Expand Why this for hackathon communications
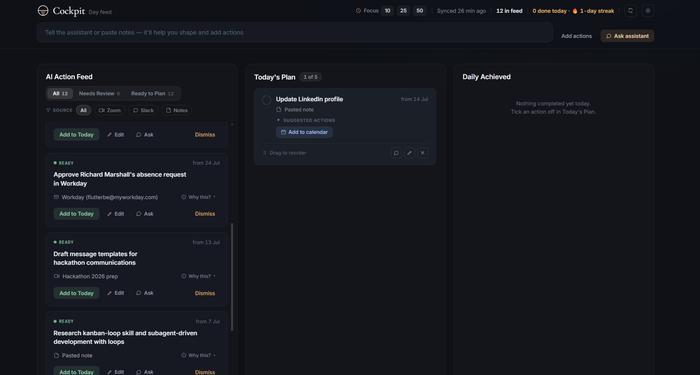Screen dimensions: 700x375 pos(198,276)
